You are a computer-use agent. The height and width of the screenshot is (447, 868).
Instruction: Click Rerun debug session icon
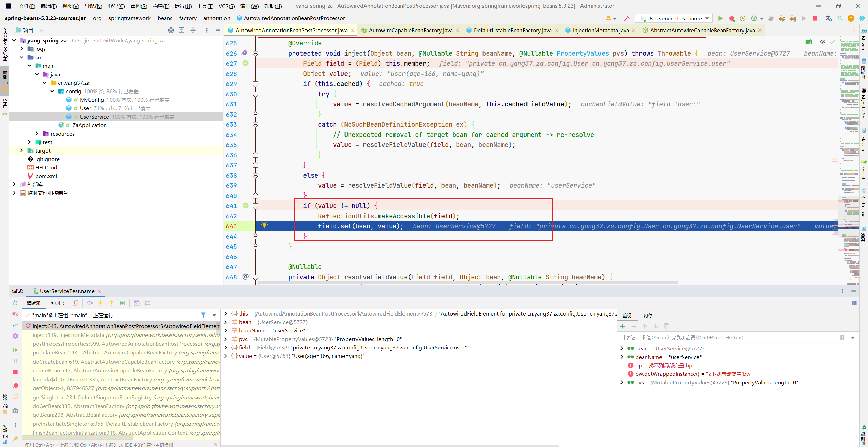pos(15,303)
